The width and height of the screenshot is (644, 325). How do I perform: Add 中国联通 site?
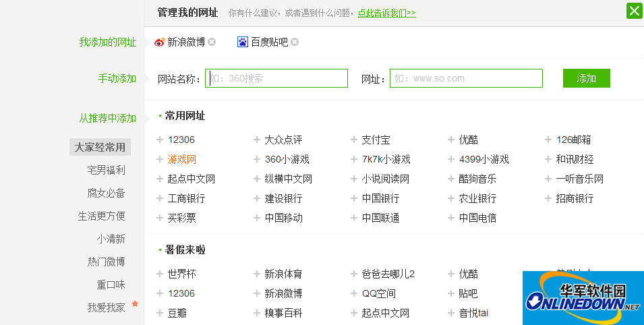click(380, 218)
